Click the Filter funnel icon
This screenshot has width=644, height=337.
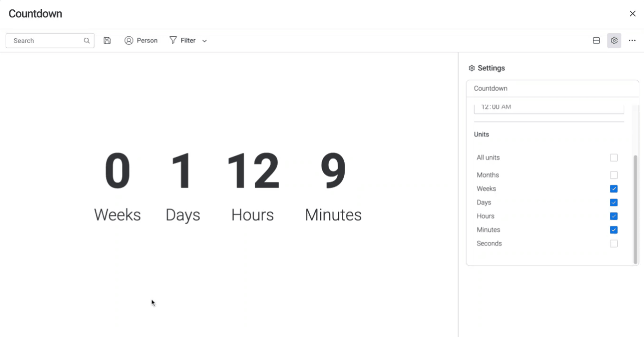173,41
